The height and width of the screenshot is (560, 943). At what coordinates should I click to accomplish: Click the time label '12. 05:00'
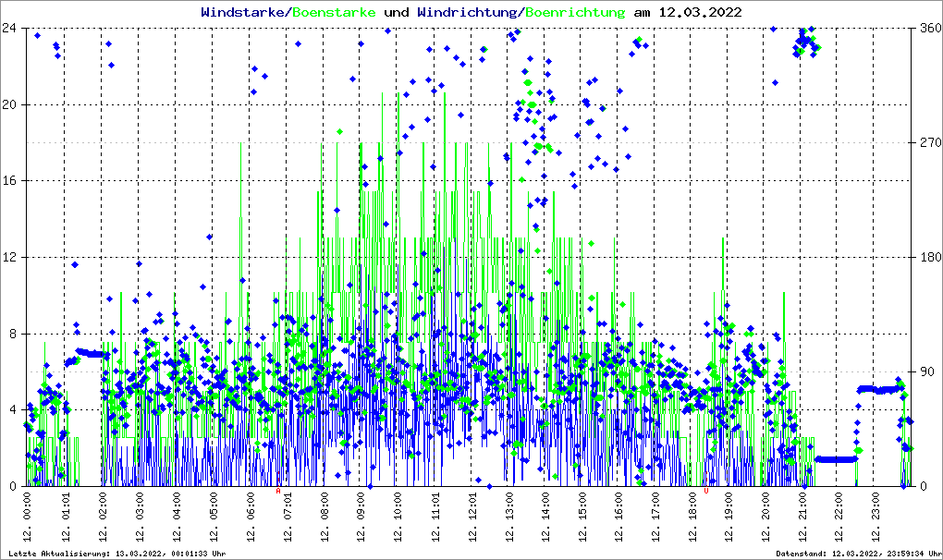(213, 515)
